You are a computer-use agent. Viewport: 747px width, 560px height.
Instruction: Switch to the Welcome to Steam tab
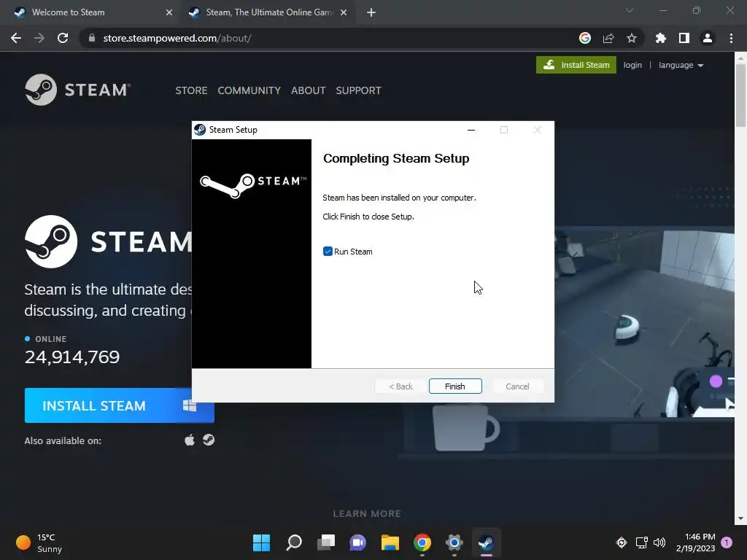coord(90,12)
